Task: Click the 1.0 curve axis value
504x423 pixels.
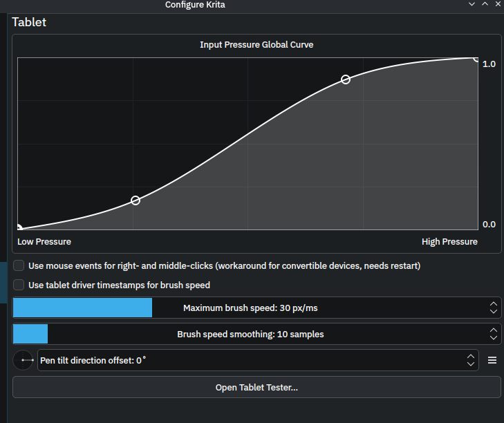Action: click(489, 64)
